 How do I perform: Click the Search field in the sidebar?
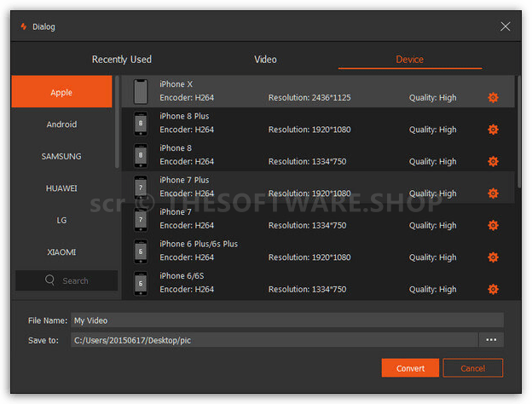[66, 280]
